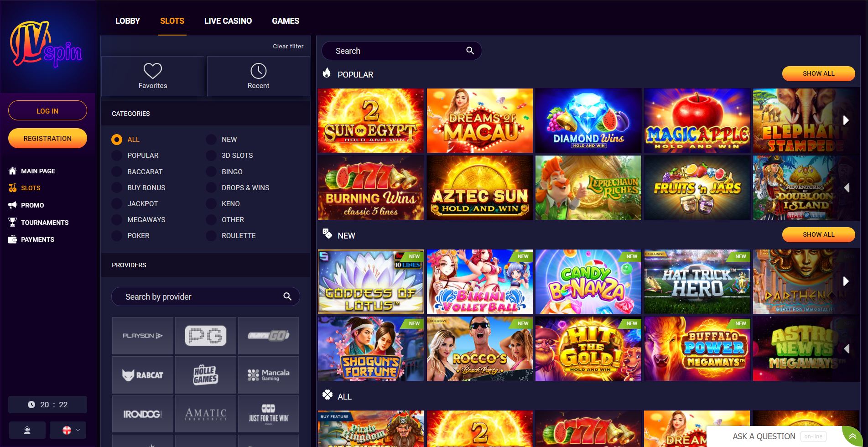The height and width of the screenshot is (447, 868).
Task: Click the JVspin logo
Action: tap(47, 45)
